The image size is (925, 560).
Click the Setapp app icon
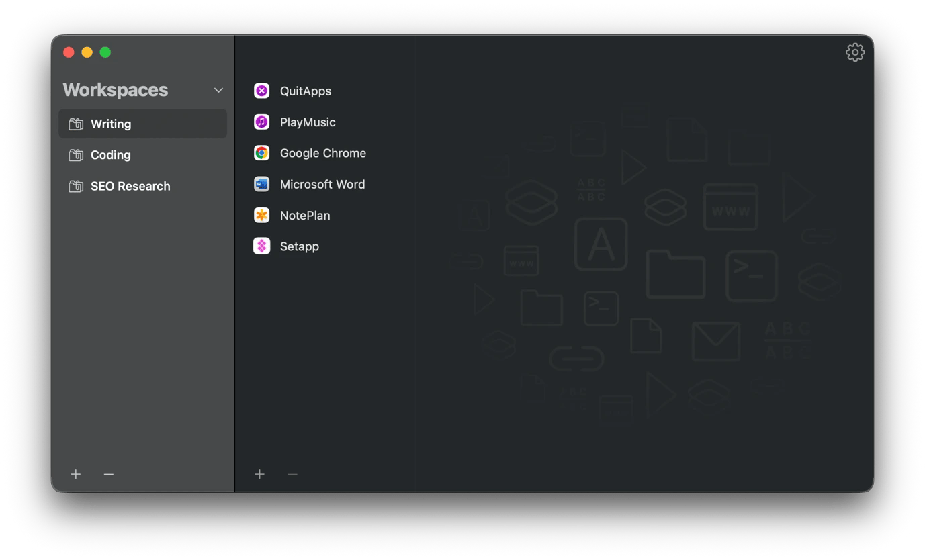coord(261,246)
